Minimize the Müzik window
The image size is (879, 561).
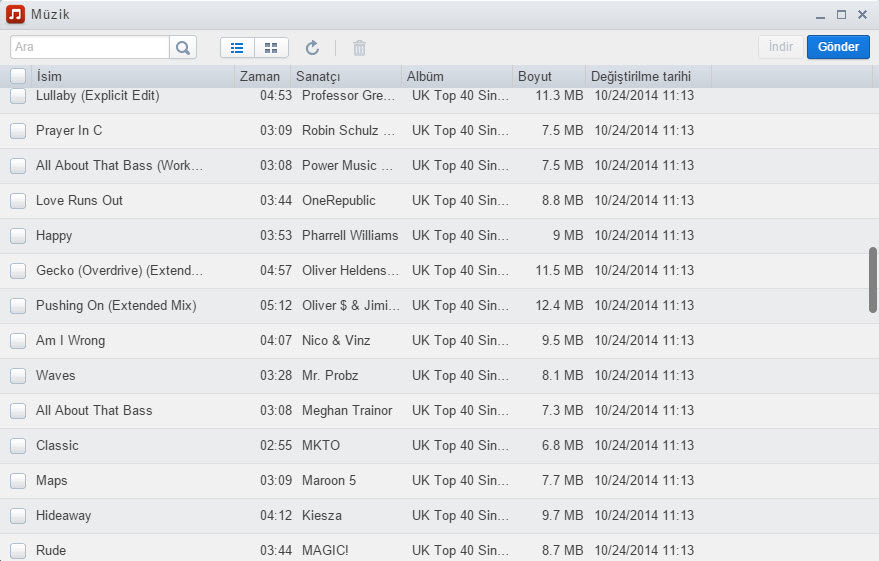tap(820, 15)
